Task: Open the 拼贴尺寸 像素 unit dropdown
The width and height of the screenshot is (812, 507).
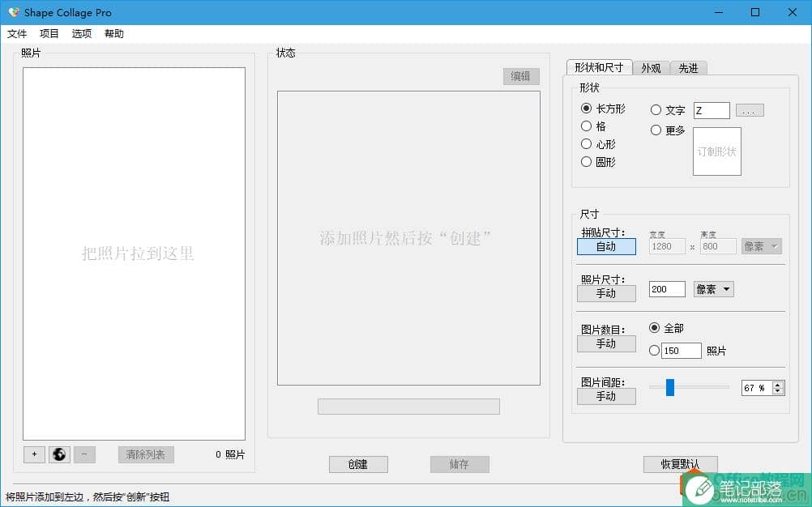Action: tap(761, 246)
